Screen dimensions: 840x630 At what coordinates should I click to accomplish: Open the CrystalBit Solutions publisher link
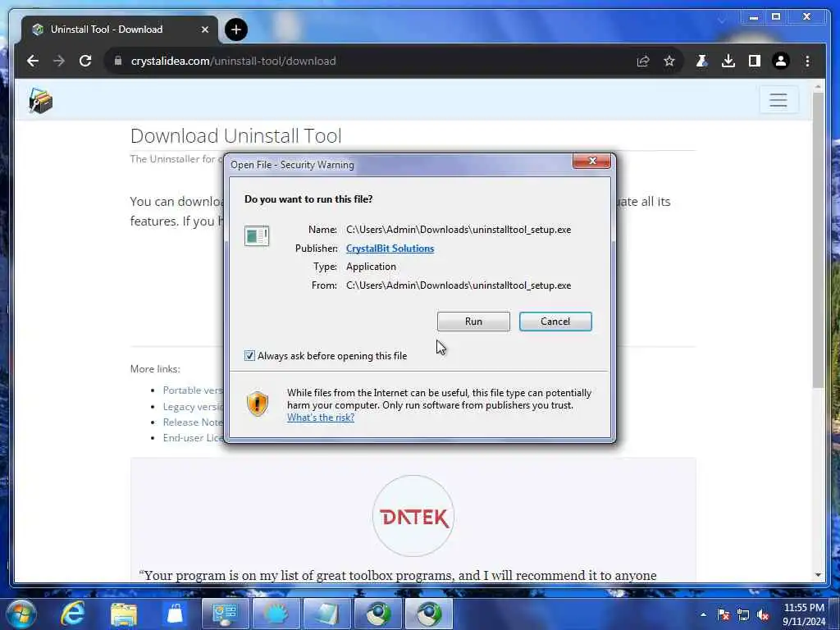pyautogui.click(x=390, y=248)
